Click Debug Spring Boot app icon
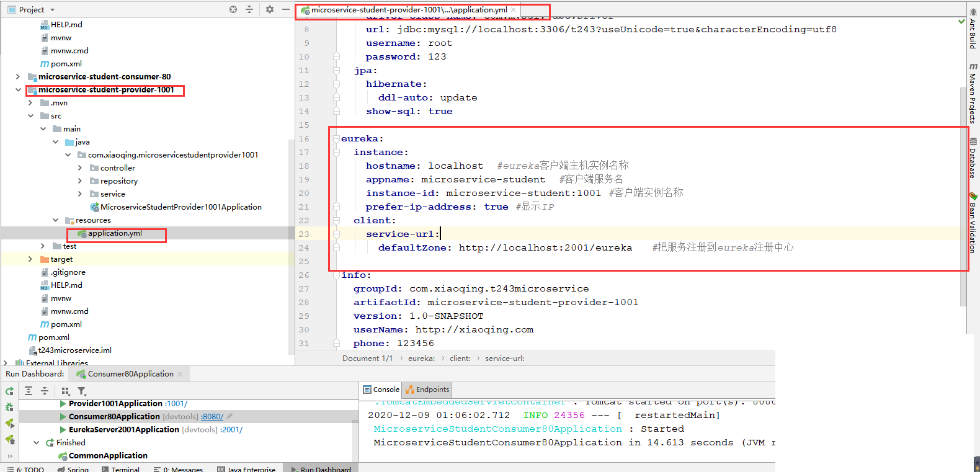Image resolution: width=980 pixels, height=472 pixels. [9, 440]
